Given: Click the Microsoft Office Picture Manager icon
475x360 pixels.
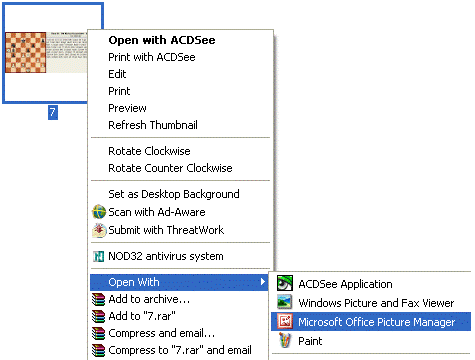Looking at the screenshot, I should pos(285,321).
